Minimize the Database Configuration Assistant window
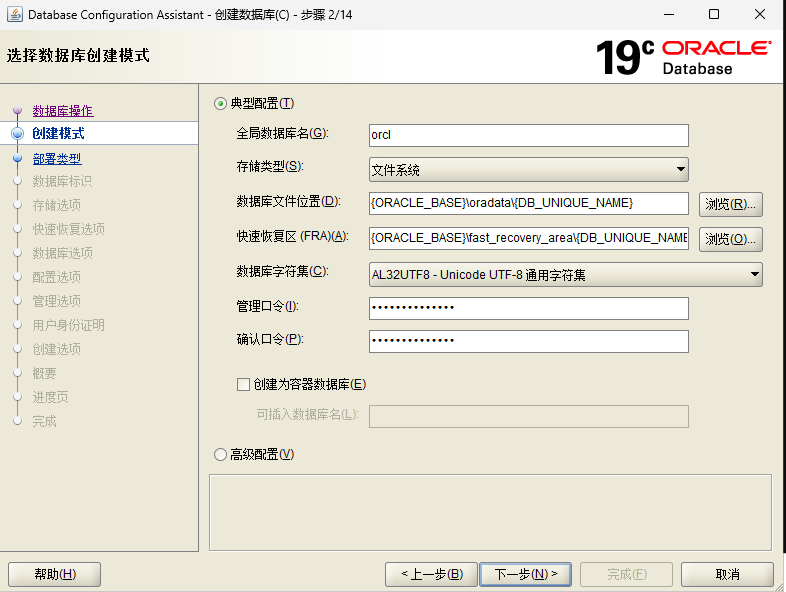Viewport: 786px width, 592px height. point(669,14)
